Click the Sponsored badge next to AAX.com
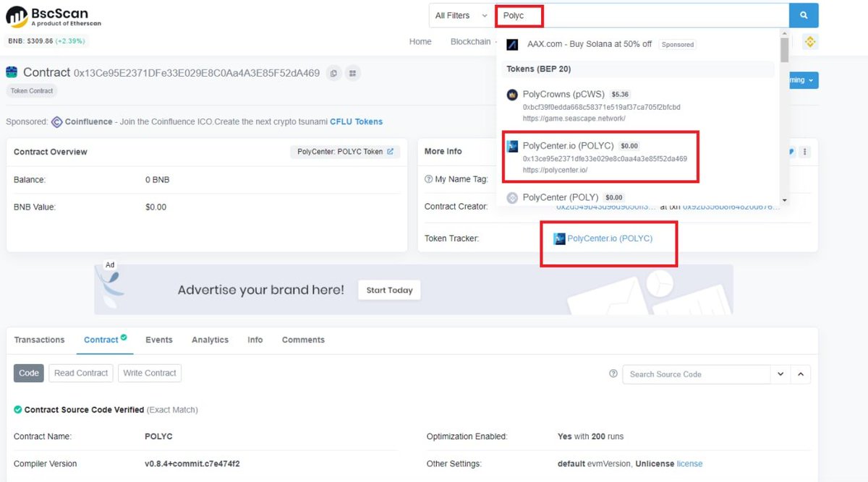 [678, 45]
